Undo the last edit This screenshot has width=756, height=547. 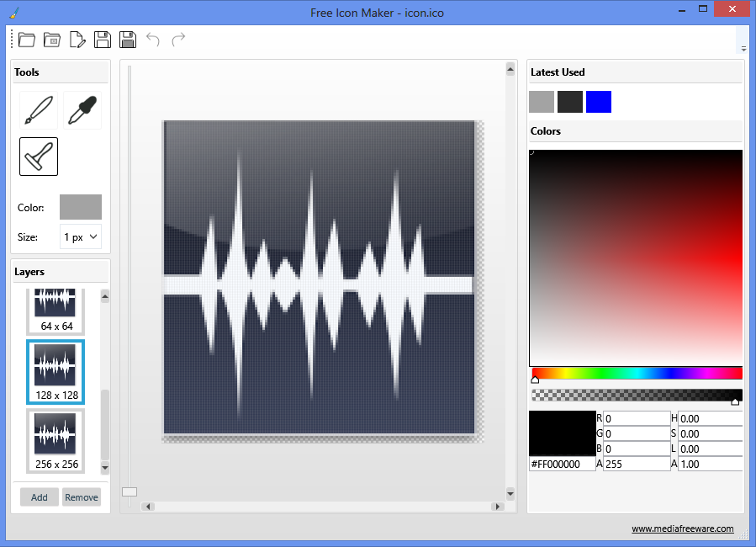coord(153,40)
